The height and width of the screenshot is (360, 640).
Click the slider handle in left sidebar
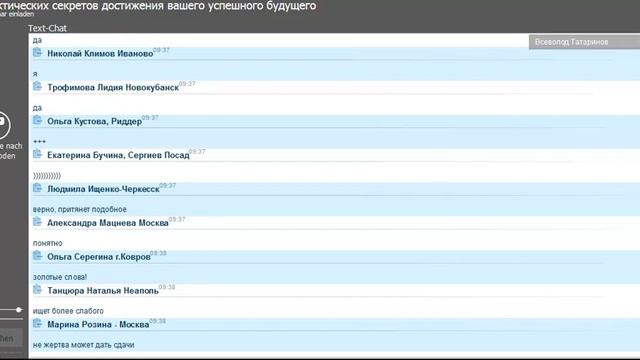18,310
